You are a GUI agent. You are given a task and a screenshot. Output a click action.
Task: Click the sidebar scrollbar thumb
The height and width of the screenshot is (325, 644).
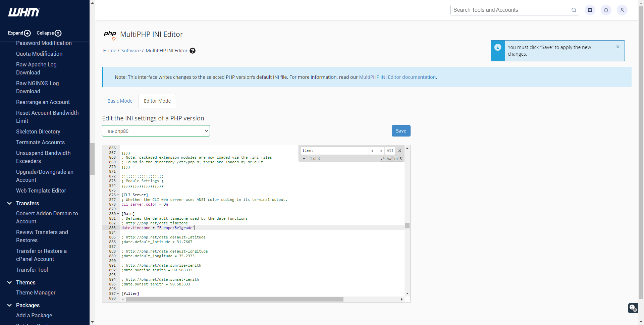pyautogui.click(x=92, y=159)
